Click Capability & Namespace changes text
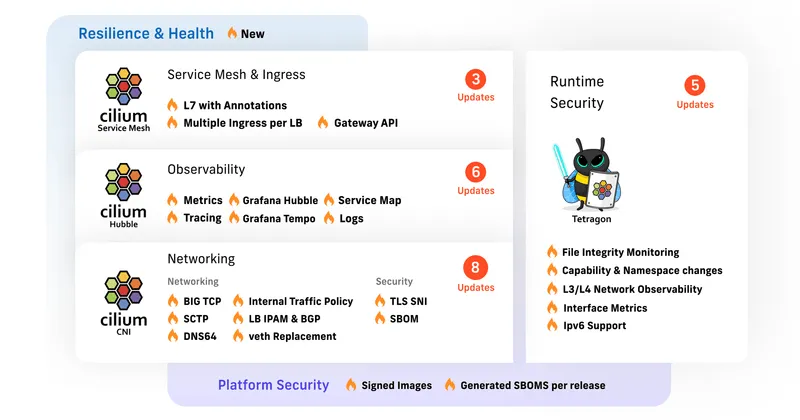Viewport: 800px width, 420px height. (x=642, y=270)
